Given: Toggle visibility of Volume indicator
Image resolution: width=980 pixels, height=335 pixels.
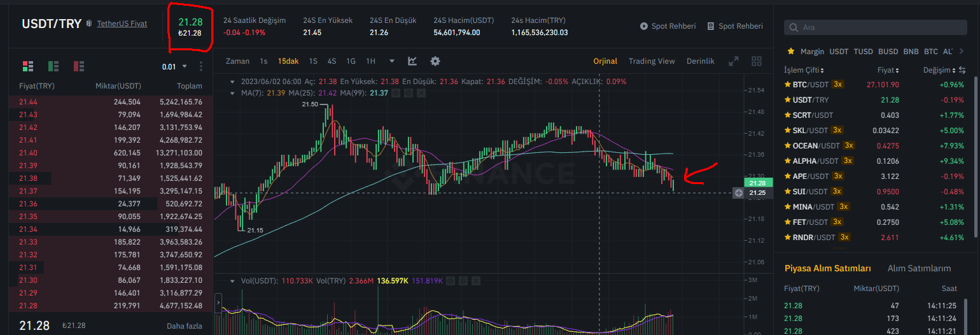Looking at the screenshot, I should click(x=451, y=280).
